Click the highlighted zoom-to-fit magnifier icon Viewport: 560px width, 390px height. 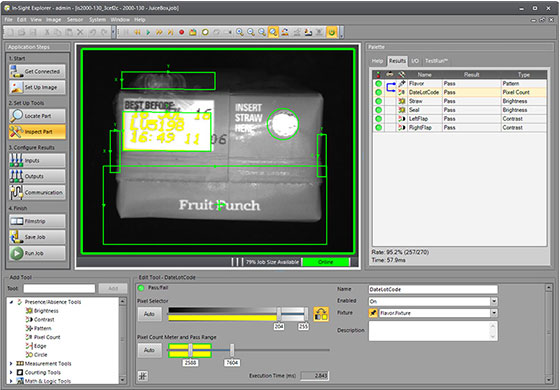(273, 32)
